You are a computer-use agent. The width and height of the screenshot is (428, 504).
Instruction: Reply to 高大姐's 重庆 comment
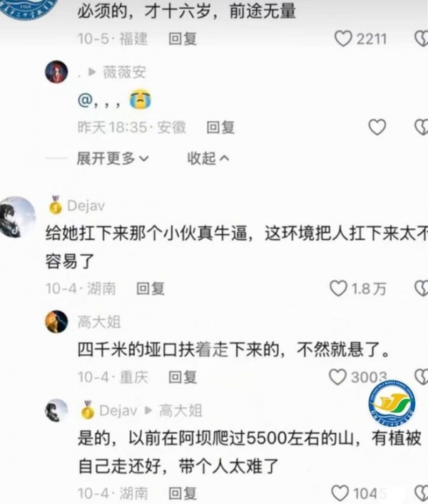tap(183, 377)
